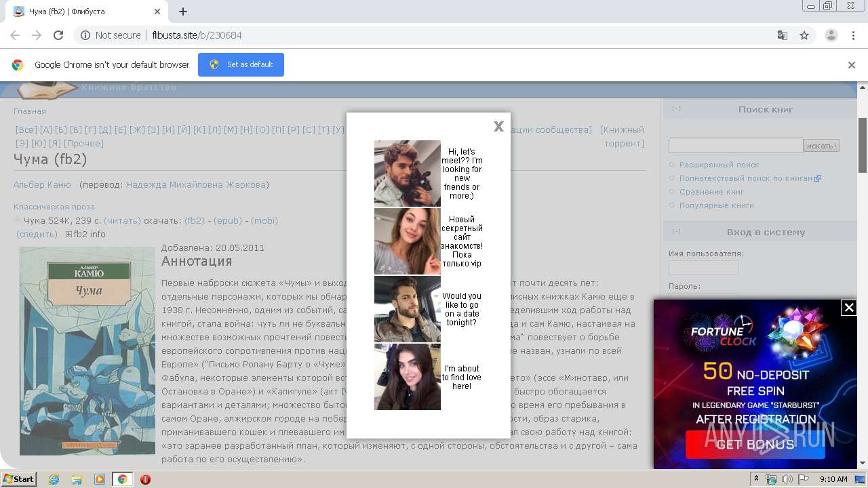
Task: Open the Chrome profile avatar icon
Action: click(x=831, y=35)
